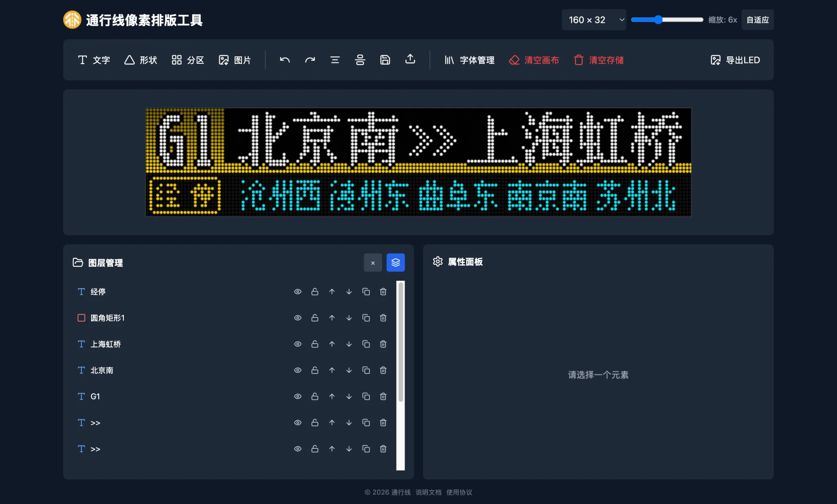Click the 自适应 auto-fit button
Viewport: 837px width, 504px height.
click(x=757, y=19)
